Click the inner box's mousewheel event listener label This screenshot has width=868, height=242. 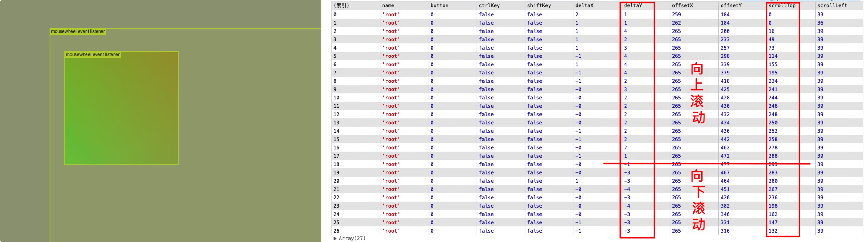click(93, 54)
